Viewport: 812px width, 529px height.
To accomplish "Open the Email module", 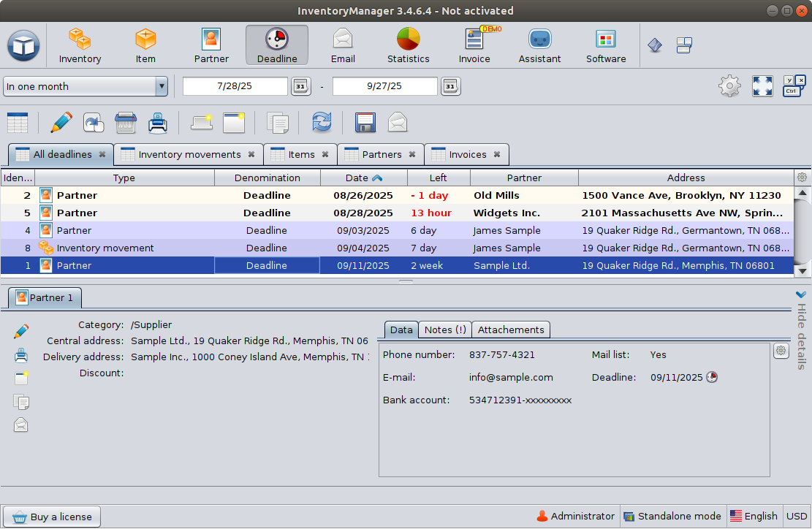I will click(343, 45).
